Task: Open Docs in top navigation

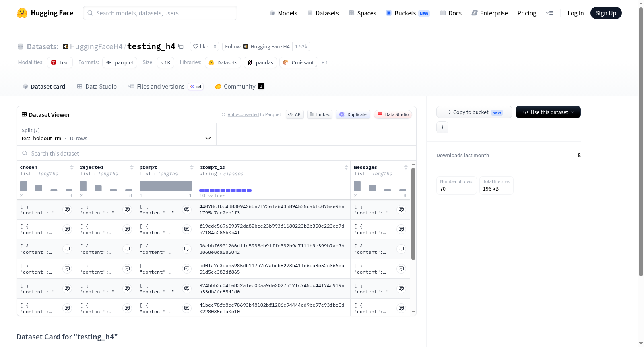Action: pos(451,13)
